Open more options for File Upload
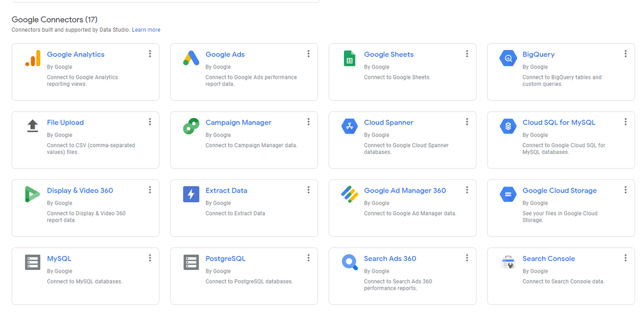This screenshot has width=644, height=315. point(150,122)
